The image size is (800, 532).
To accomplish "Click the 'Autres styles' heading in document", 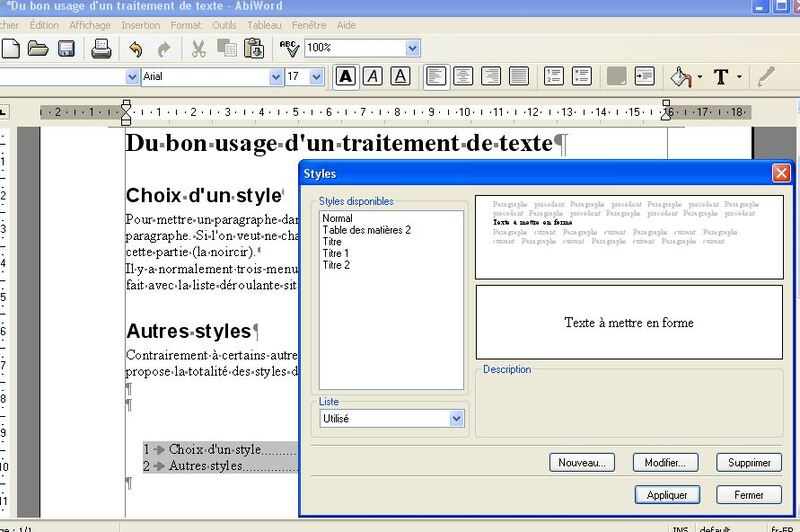I will pyautogui.click(x=189, y=331).
